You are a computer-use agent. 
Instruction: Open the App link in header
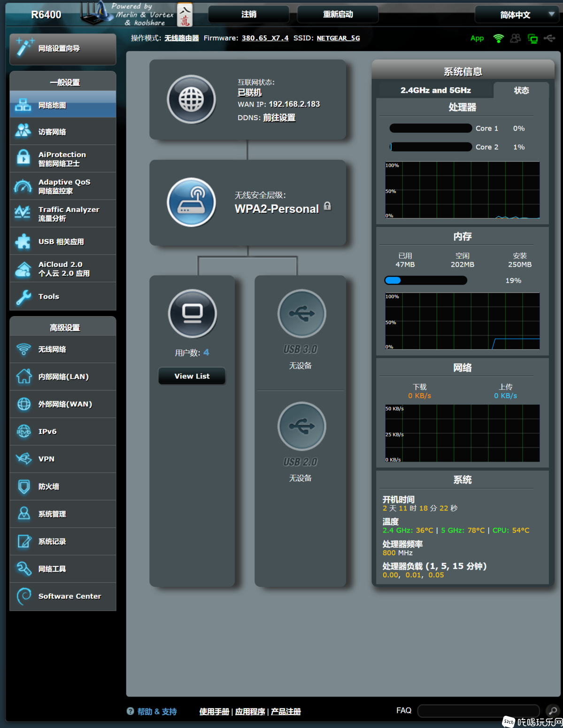[x=477, y=39]
